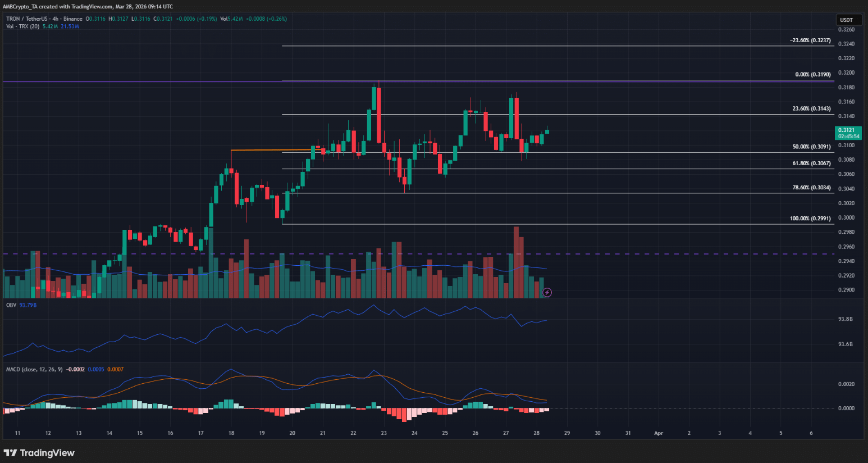Click the -23.60% (0.3237) Fibonacci extension label
The image size is (868, 463).
[x=810, y=40]
